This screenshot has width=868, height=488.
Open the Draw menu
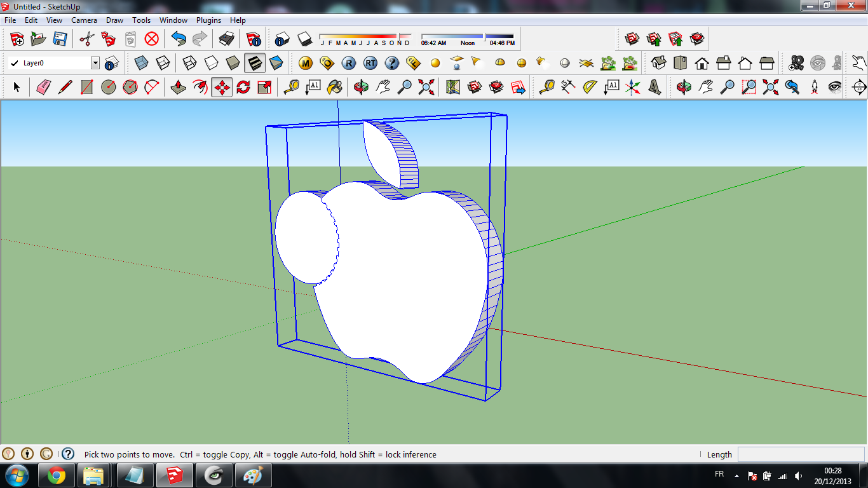[x=114, y=20]
